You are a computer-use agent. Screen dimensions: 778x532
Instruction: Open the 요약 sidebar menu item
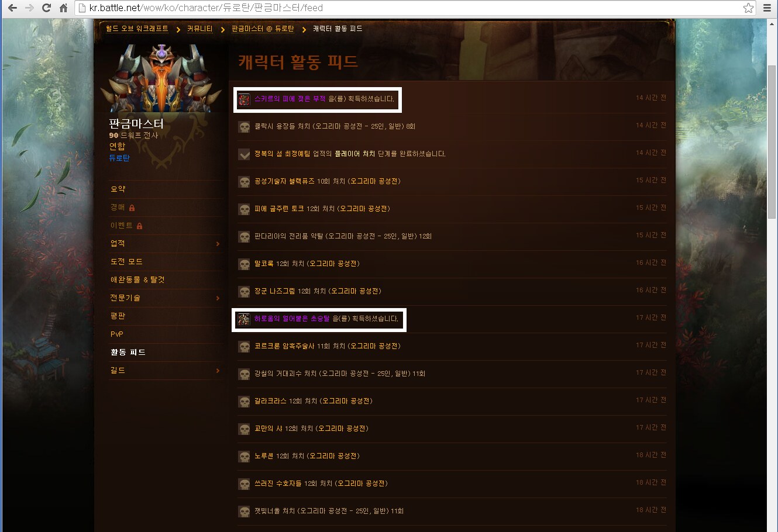118,189
